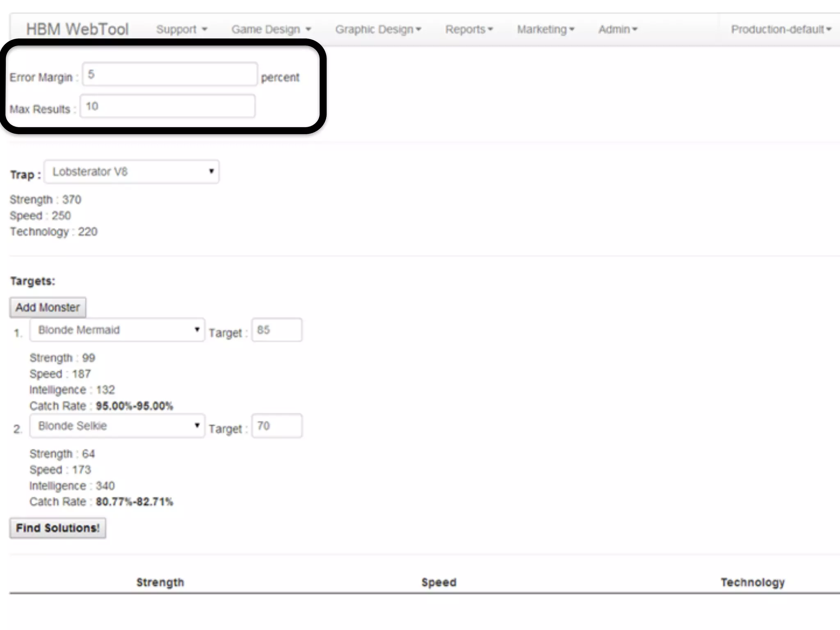Open the Game Design menu
The width and height of the screenshot is (840, 630).
pyautogui.click(x=271, y=30)
